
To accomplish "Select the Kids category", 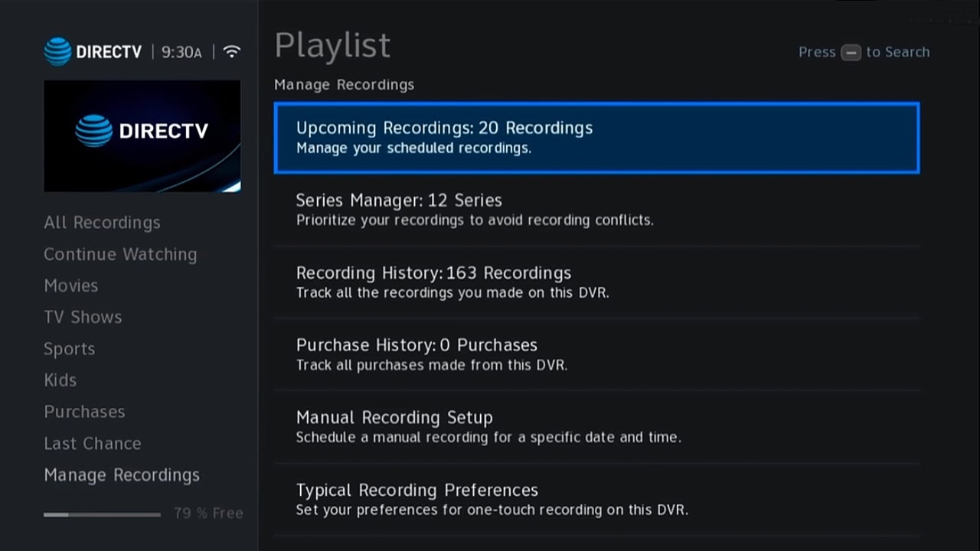I will (60, 380).
